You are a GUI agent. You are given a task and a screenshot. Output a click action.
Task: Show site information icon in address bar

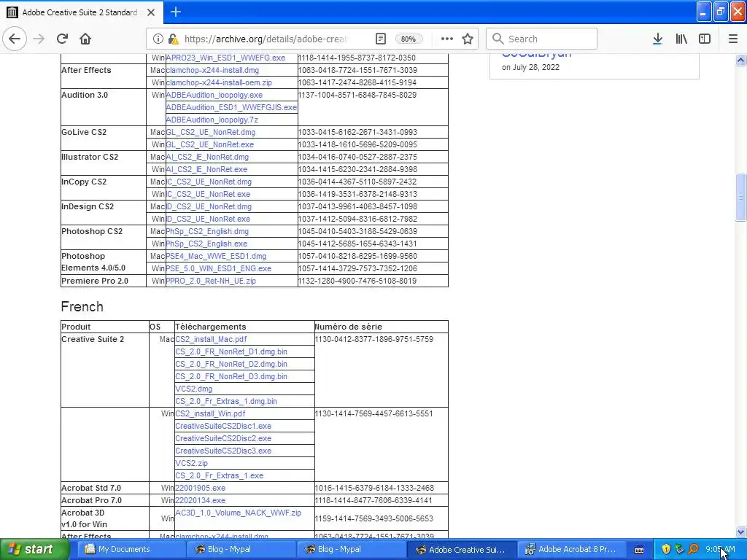[x=158, y=39]
